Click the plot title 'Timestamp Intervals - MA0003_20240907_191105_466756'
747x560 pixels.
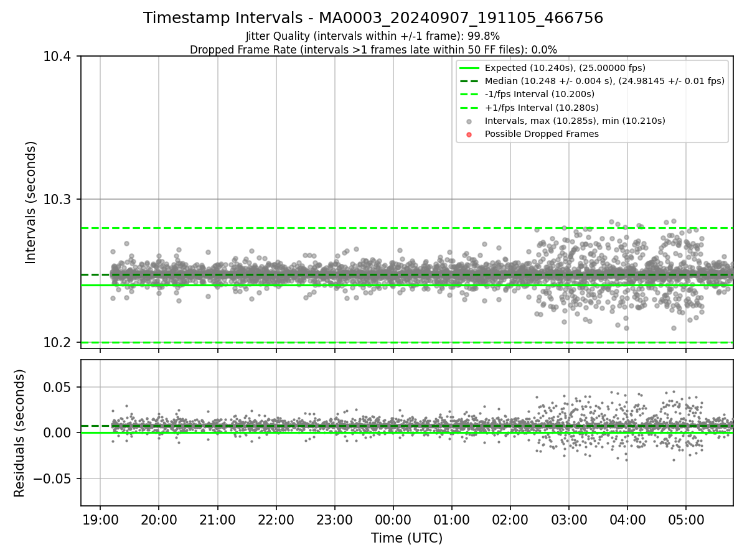coord(373,18)
